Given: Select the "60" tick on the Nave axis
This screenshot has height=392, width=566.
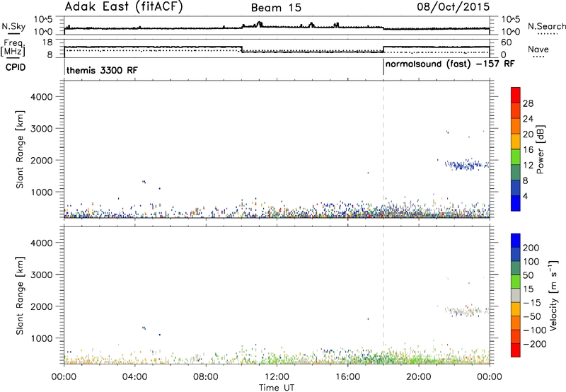Looking at the screenshot, I should pos(507,42).
